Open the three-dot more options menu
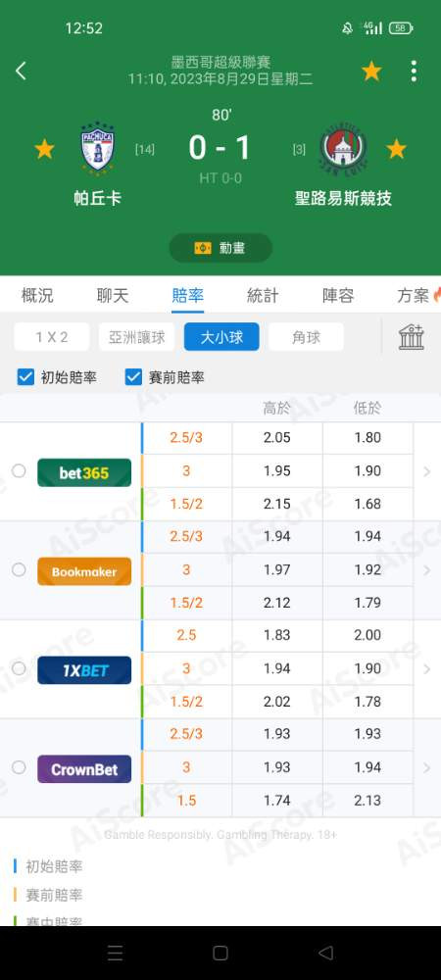Screen dimensions: 441x980 (414, 72)
